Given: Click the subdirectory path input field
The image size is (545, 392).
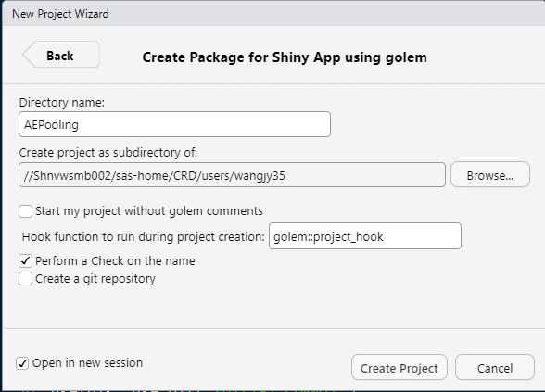Looking at the screenshot, I should [232, 175].
